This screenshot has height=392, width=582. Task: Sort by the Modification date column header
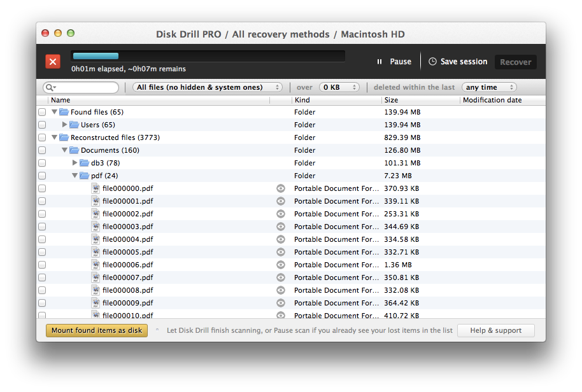point(502,100)
